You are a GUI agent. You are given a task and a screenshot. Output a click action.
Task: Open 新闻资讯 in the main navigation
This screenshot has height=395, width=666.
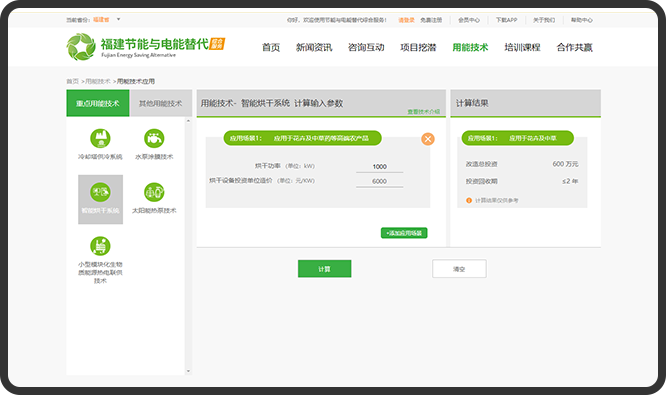314,47
